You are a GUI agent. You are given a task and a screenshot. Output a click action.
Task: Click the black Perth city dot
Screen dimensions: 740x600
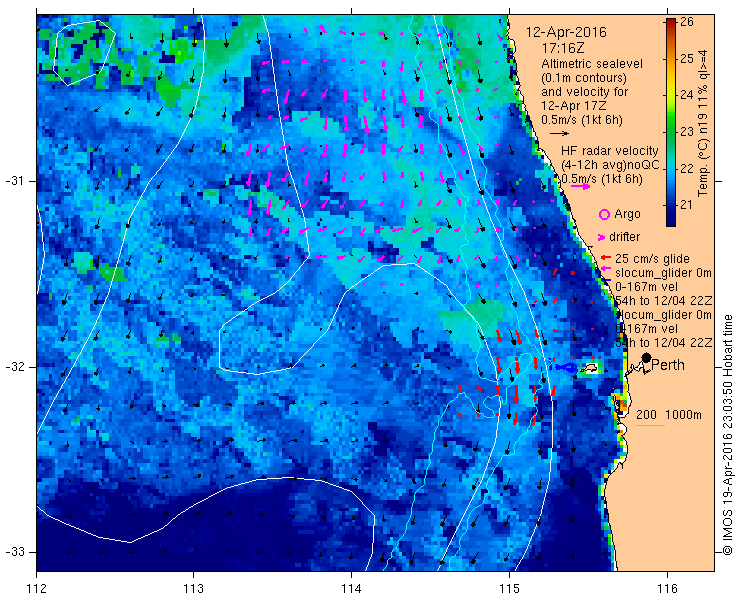647,358
